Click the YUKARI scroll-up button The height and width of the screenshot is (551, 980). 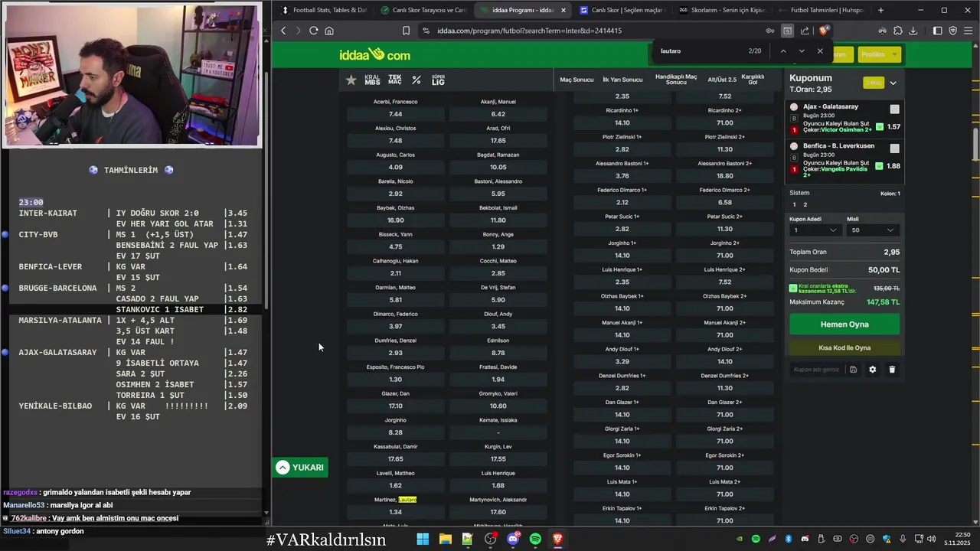click(x=300, y=468)
